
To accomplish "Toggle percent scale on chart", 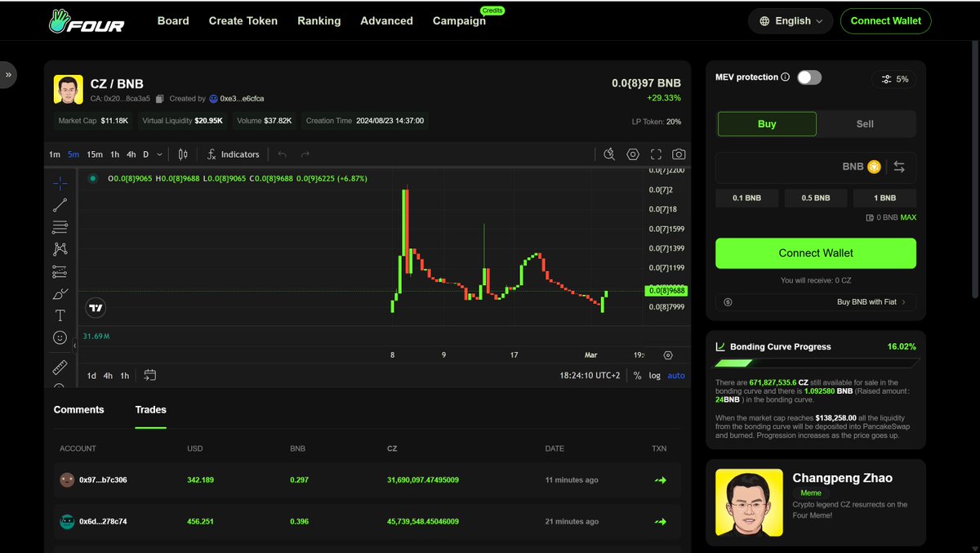I will click(637, 376).
